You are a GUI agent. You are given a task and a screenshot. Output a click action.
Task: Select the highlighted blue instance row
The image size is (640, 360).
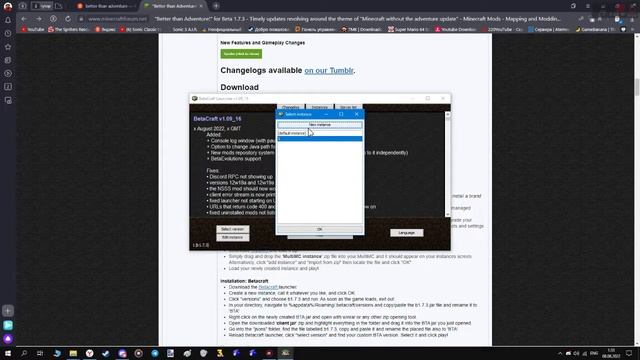320,139
